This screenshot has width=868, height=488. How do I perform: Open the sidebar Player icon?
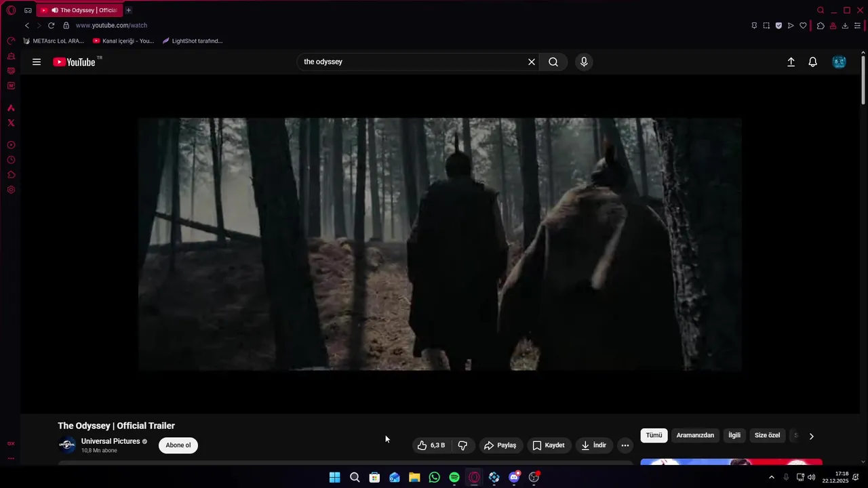(x=11, y=145)
